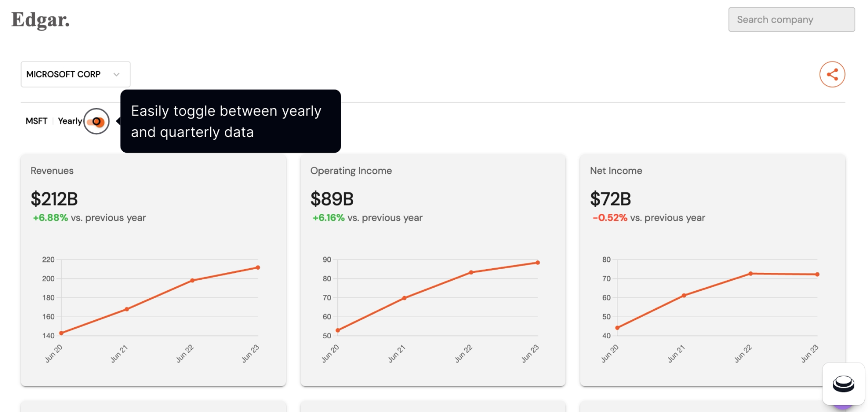This screenshot has width=868, height=412.
Task: Click the MSFT ticker label
Action: pyautogui.click(x=36, y=121)
